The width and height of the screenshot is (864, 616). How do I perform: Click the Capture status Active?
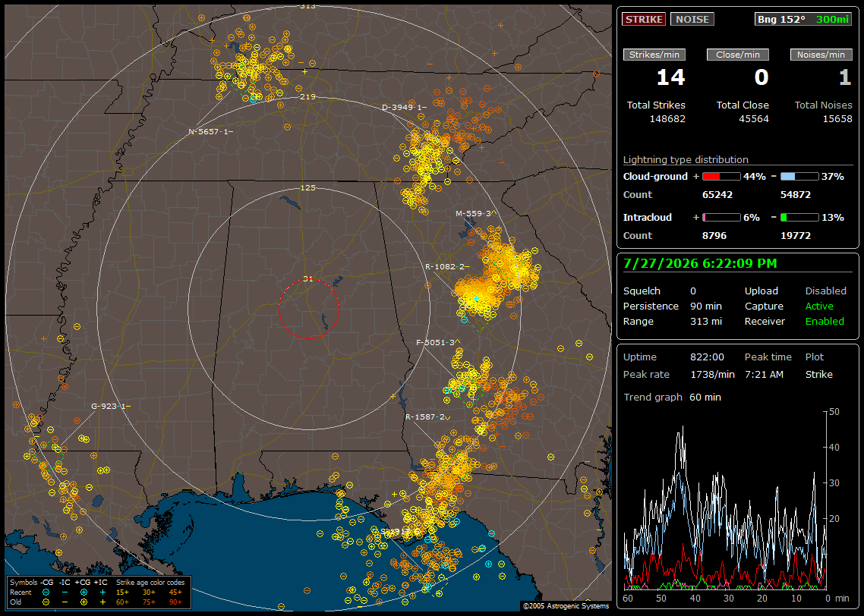pyautogui.click(x=818, y=306)
